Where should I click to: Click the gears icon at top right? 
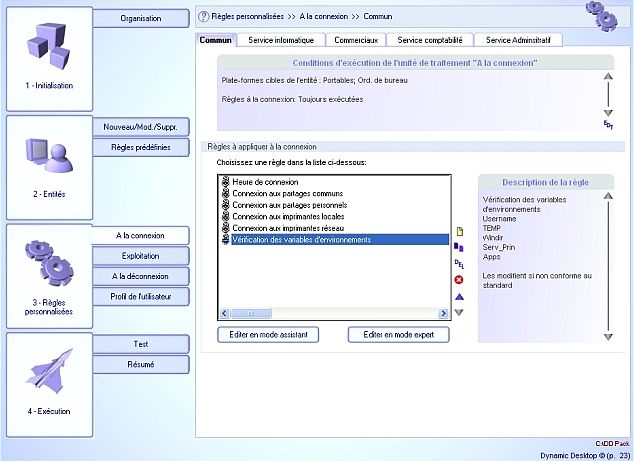pyautogui.click(x=602, y=16)
